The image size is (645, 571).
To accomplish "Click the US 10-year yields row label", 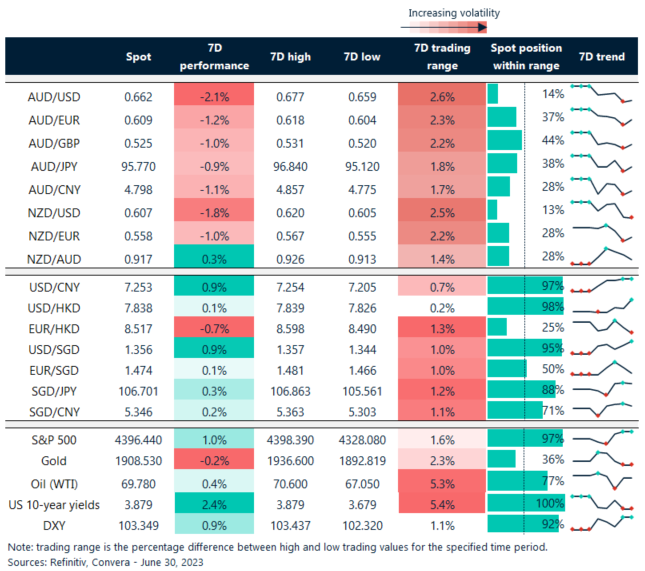I will point(55,502).
